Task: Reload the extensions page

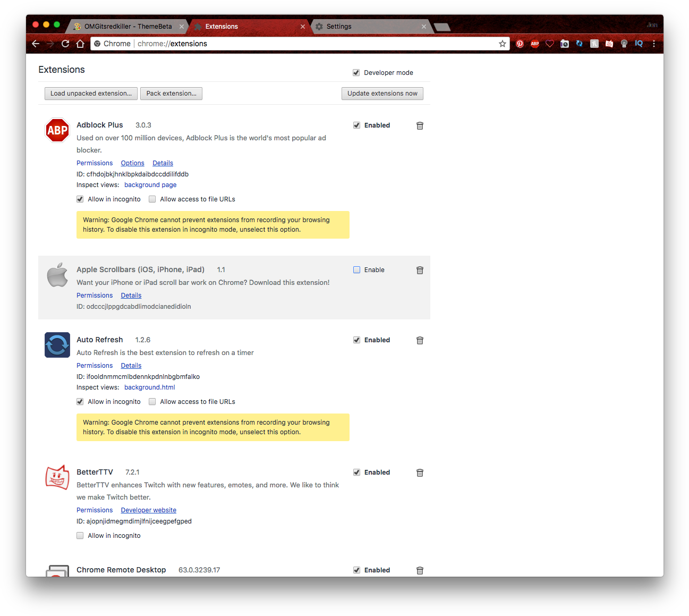Action: [65, 44]
